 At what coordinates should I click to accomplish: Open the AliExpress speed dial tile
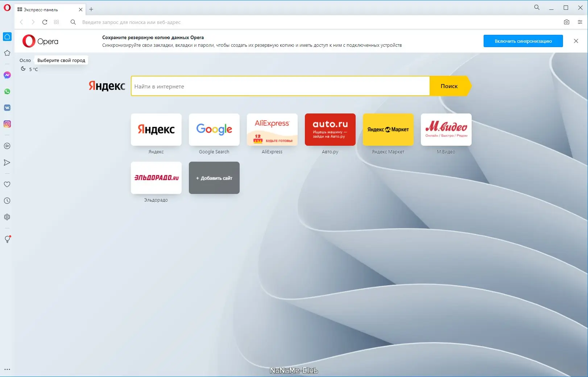[272, 129]
